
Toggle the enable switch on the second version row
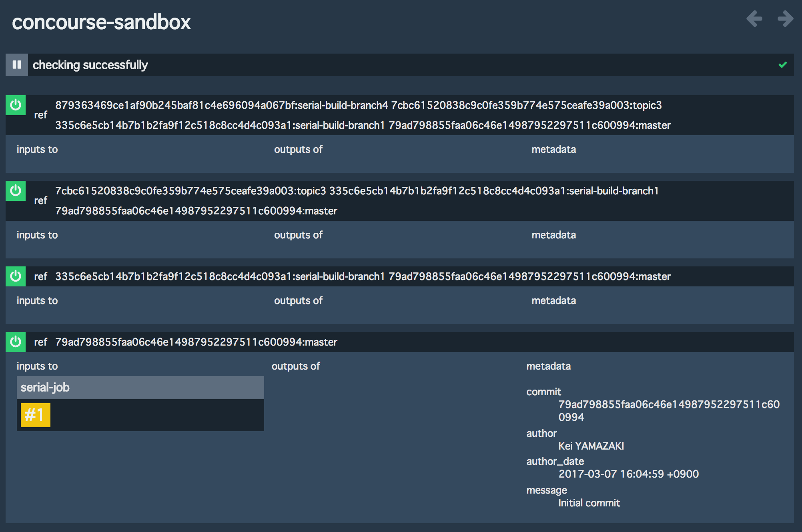[x=16, y=191]
